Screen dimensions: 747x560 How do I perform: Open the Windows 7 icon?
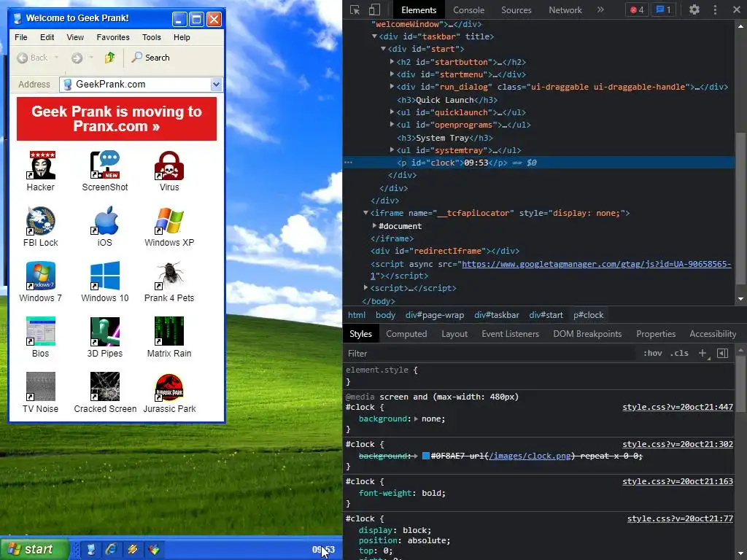(x=41, y=276)
